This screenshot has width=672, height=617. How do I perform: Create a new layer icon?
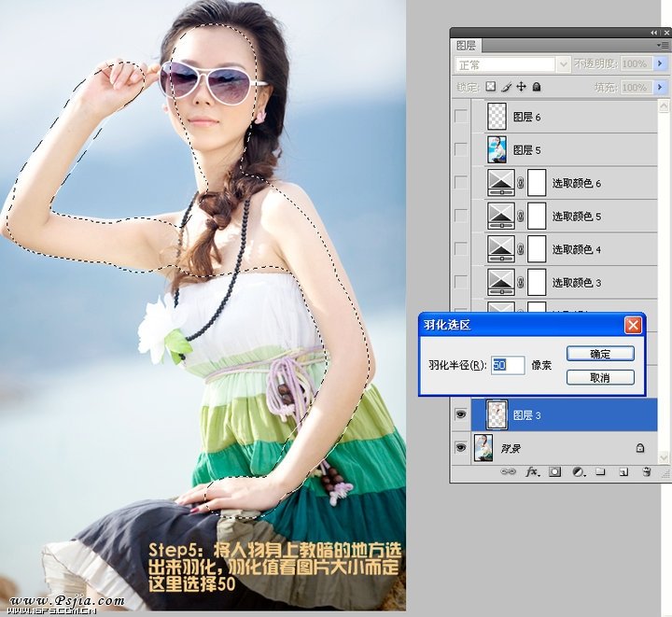pos(623,471)
